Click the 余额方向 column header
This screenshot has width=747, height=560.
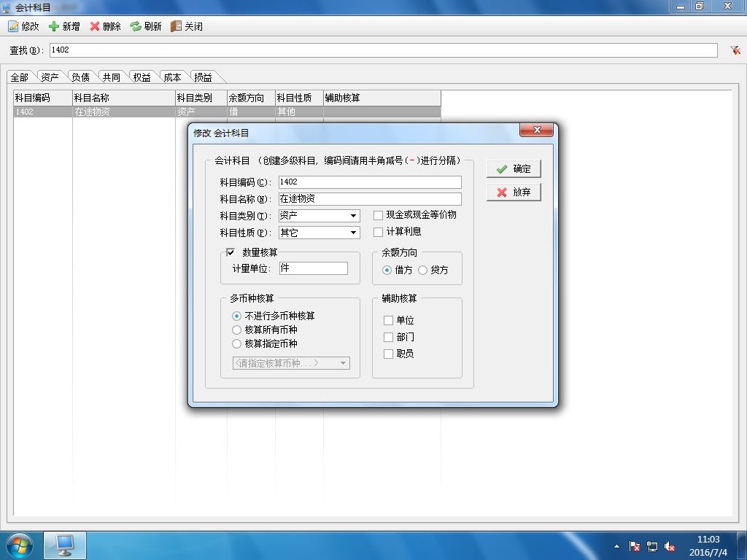click(251, 98)
